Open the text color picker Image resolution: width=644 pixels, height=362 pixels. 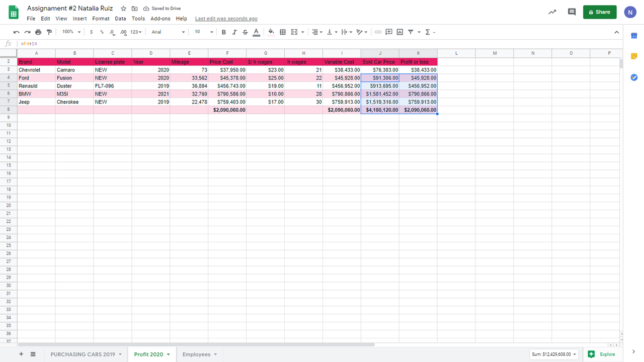[256, 32]
